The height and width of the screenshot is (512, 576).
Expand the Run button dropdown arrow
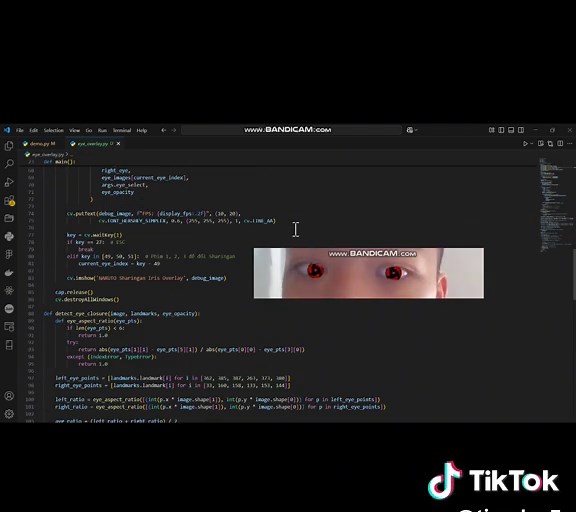click(x=532, y=144)
